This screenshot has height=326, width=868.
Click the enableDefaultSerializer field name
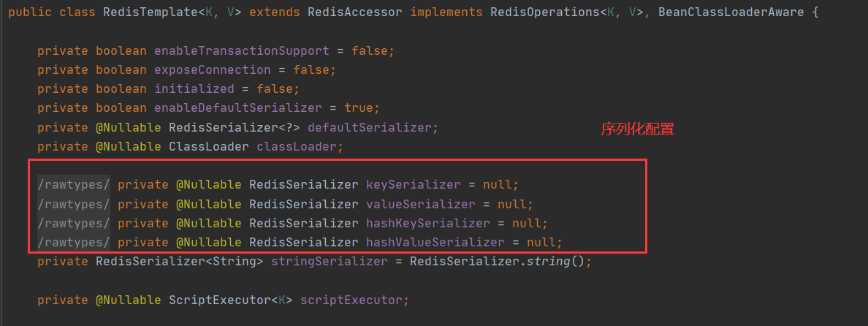237,108
